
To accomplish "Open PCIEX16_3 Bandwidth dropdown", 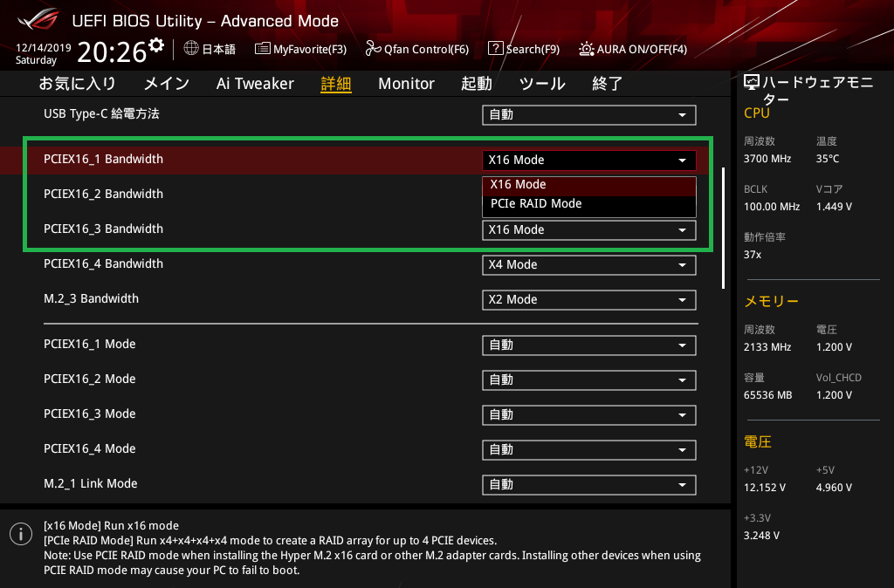I will tap(589, 230).
